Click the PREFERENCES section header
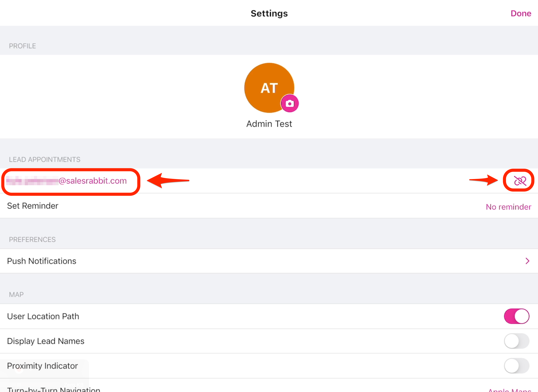The image size is (538, 392). (32, 239)
